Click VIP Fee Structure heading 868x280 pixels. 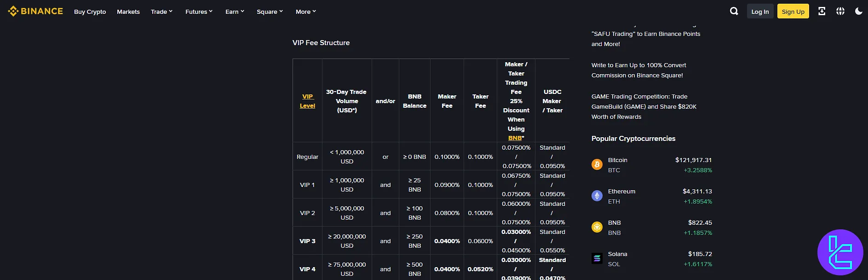pos(321,42)
